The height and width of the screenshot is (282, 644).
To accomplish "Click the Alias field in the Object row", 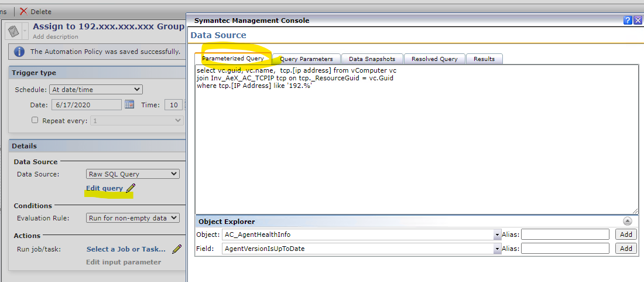I will pos(565,235).
